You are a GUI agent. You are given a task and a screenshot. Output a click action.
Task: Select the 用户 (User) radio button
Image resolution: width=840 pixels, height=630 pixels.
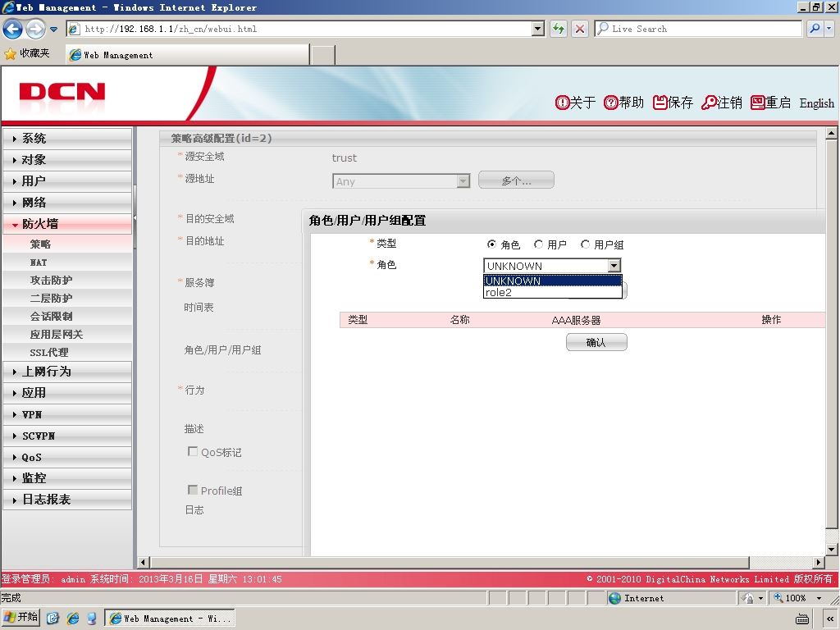point(538,244)
